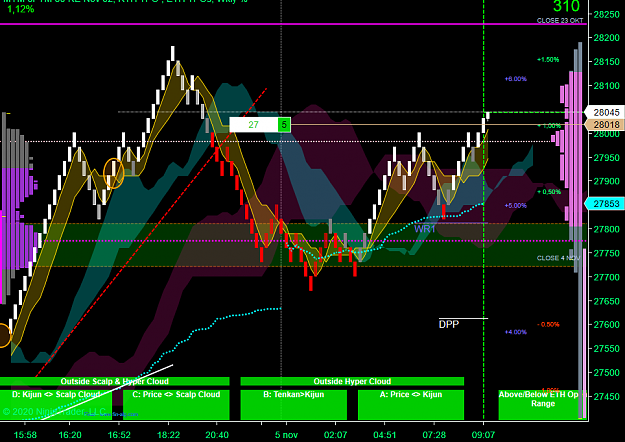Click the 04:51 time axis label
625x442 pixels.
pos(385,435)
